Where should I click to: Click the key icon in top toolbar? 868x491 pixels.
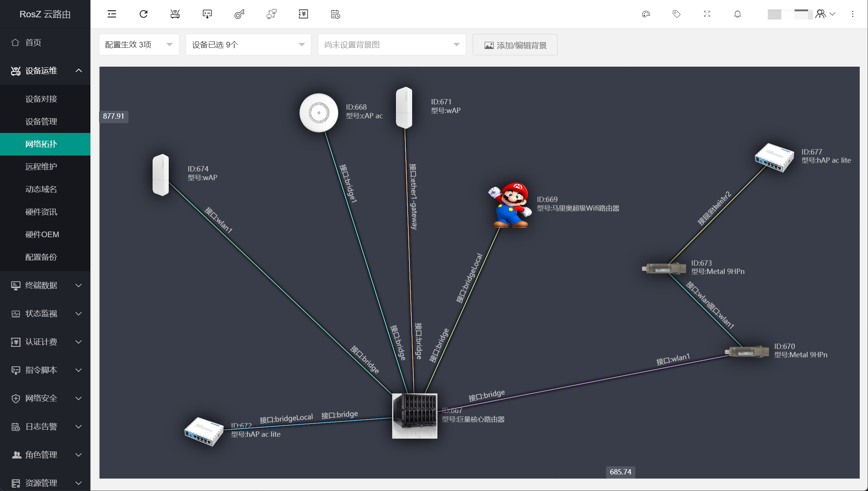coord(239,14)
